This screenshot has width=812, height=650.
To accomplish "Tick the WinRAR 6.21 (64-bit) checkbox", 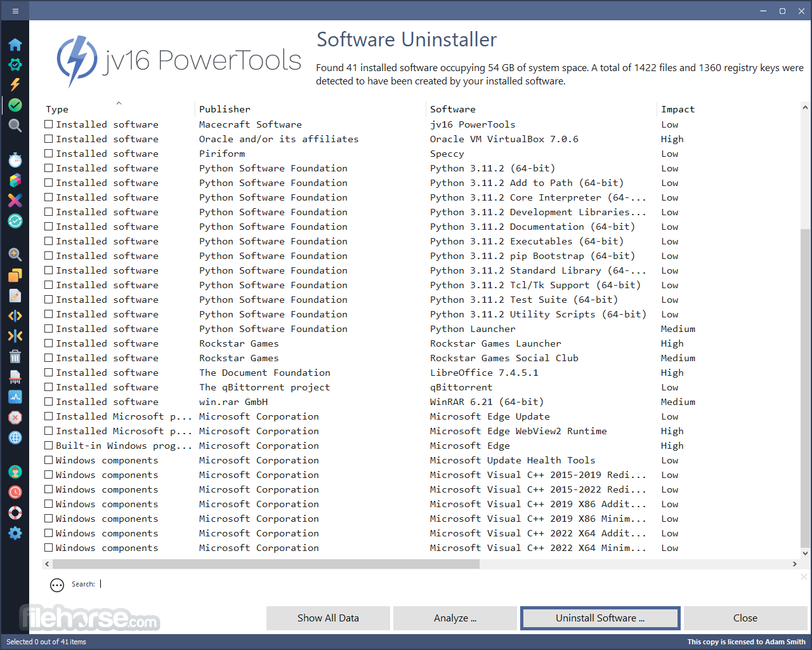I will 49,402.
